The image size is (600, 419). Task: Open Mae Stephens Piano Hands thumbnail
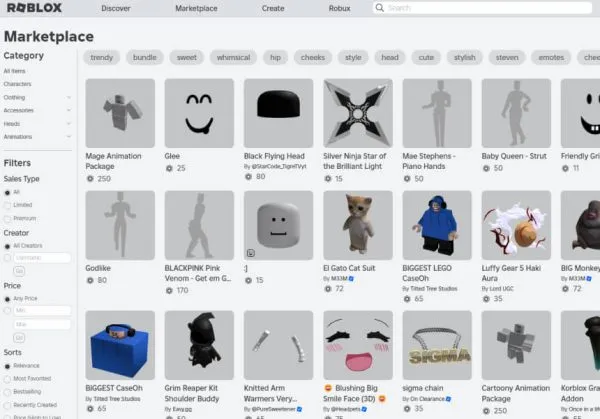[437, 113]
